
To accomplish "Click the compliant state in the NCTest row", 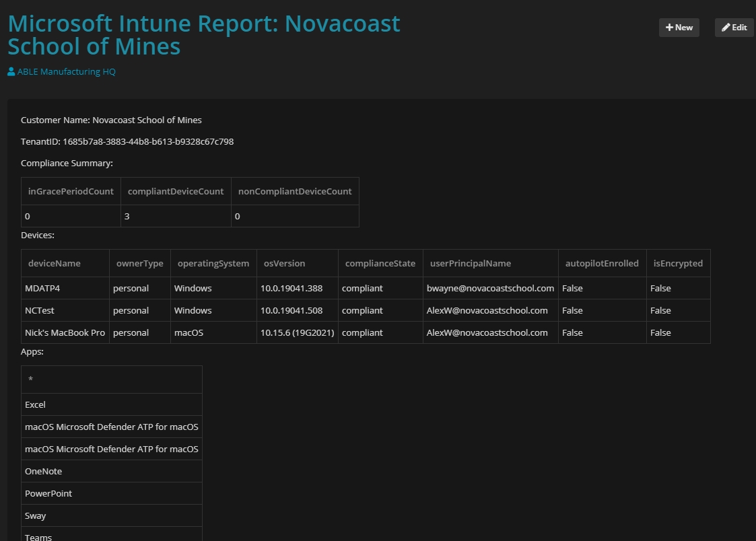I will tap(380, 310).
